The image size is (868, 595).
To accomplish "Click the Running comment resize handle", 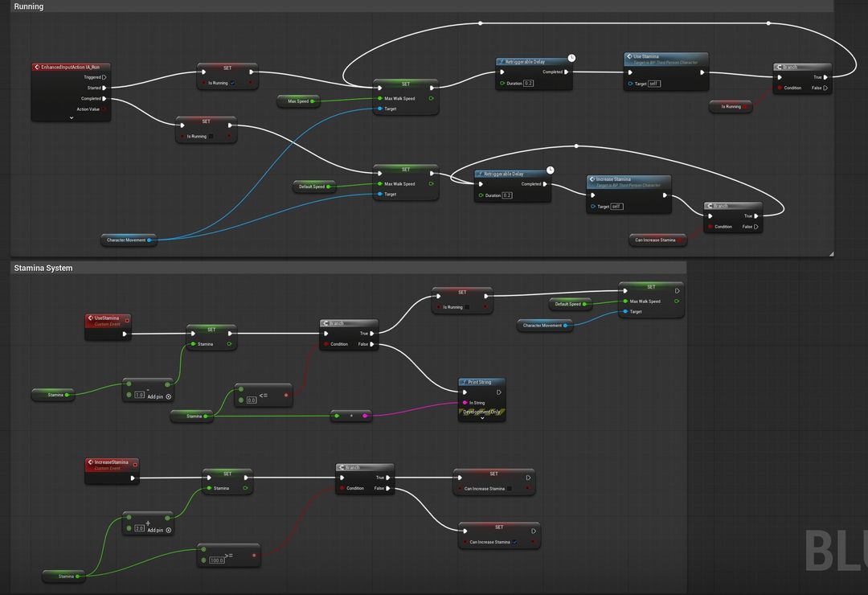I will [831, 254].
